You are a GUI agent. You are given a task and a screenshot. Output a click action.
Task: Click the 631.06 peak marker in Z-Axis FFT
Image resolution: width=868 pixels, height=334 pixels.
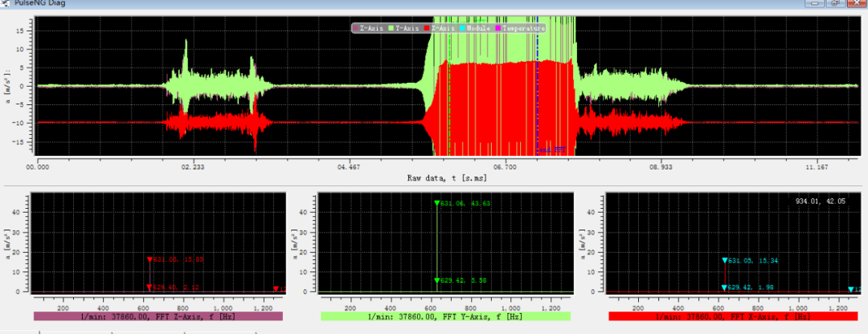[149, 259]
